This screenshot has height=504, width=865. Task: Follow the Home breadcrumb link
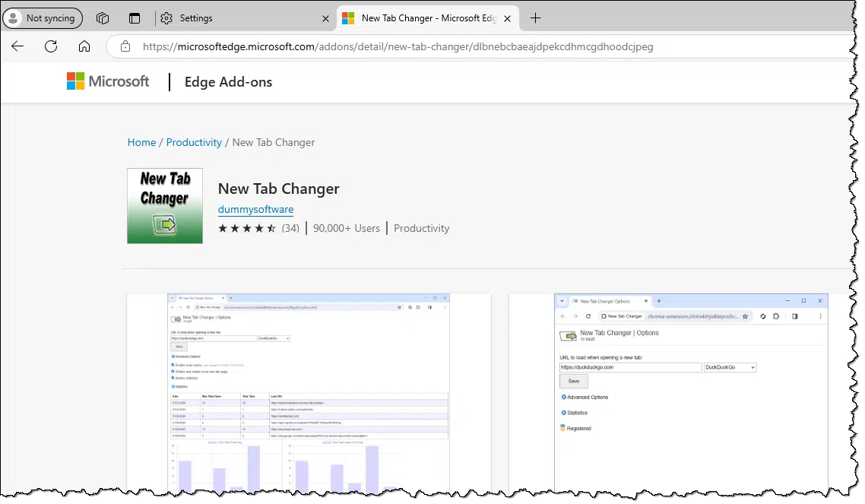[142, 142]
